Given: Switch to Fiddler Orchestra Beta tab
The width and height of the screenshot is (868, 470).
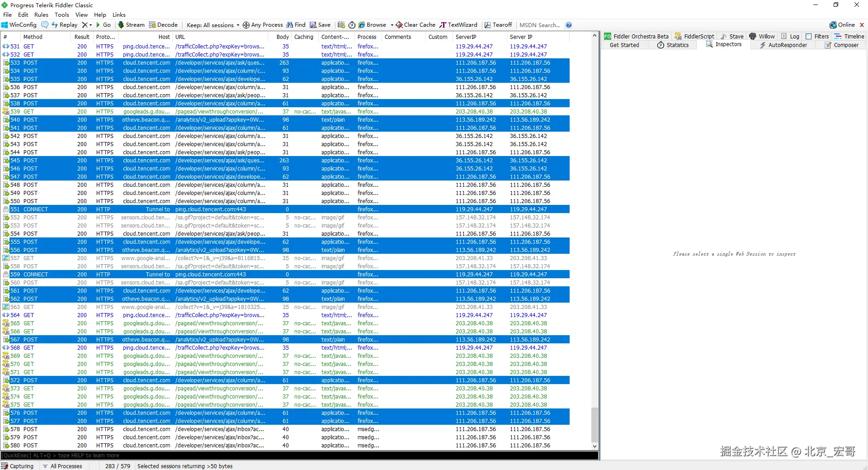Looking at the screenshot, I should pyautogui.click(x=637, y=36).
